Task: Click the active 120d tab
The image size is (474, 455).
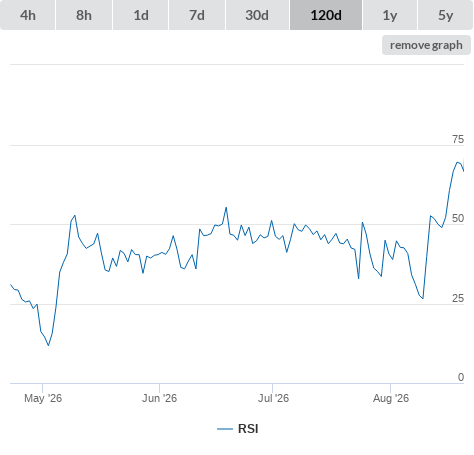Action: [x=326, y=15]
